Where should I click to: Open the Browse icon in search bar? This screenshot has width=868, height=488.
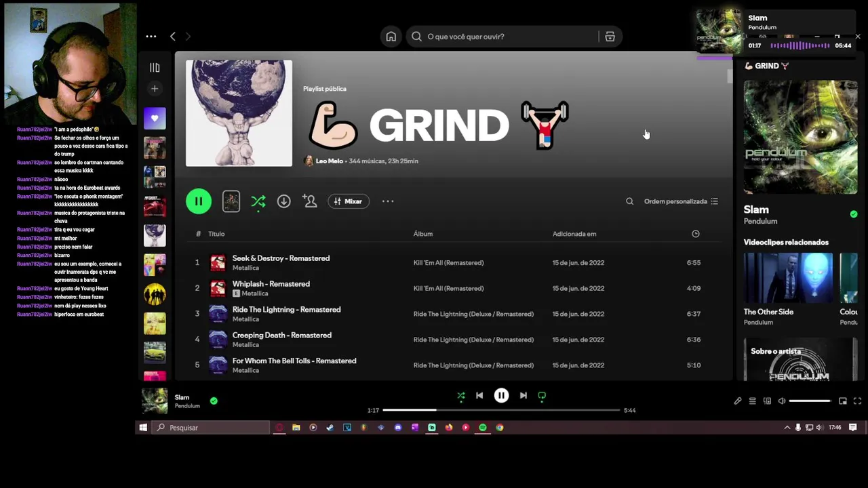[x=610, y=37]
